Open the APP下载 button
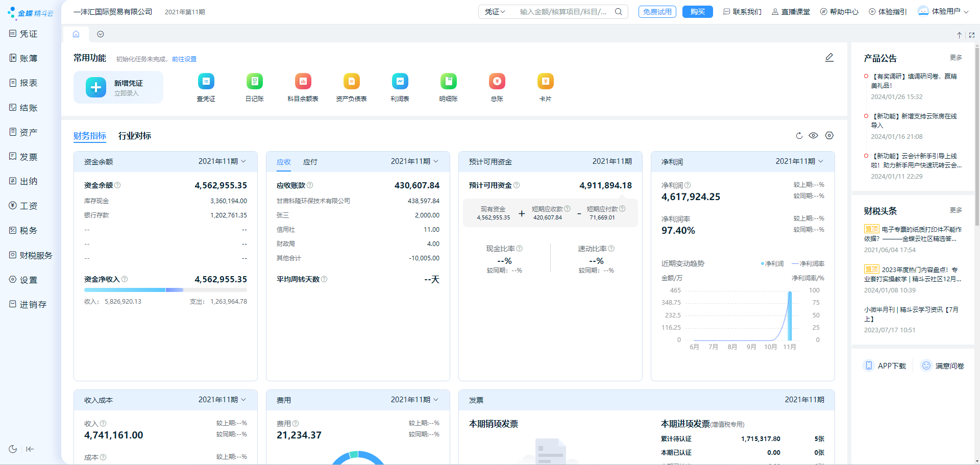Viewport: 980px width, 465px height. 885,365
